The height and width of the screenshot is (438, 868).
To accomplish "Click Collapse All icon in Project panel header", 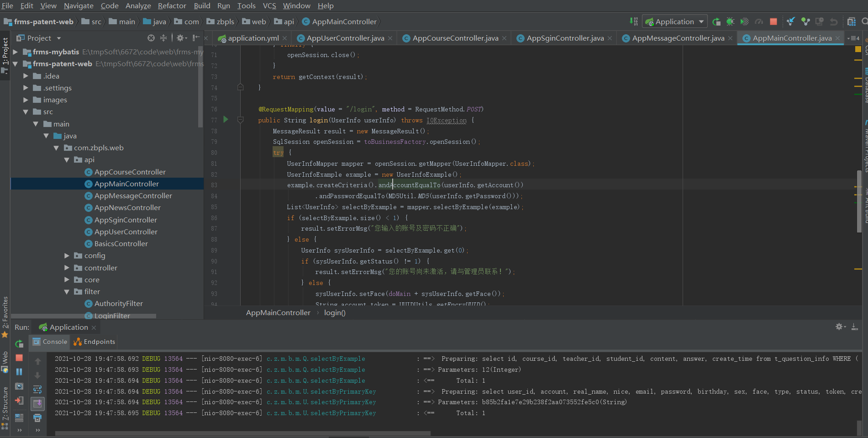I will click(x=163, y=38).
